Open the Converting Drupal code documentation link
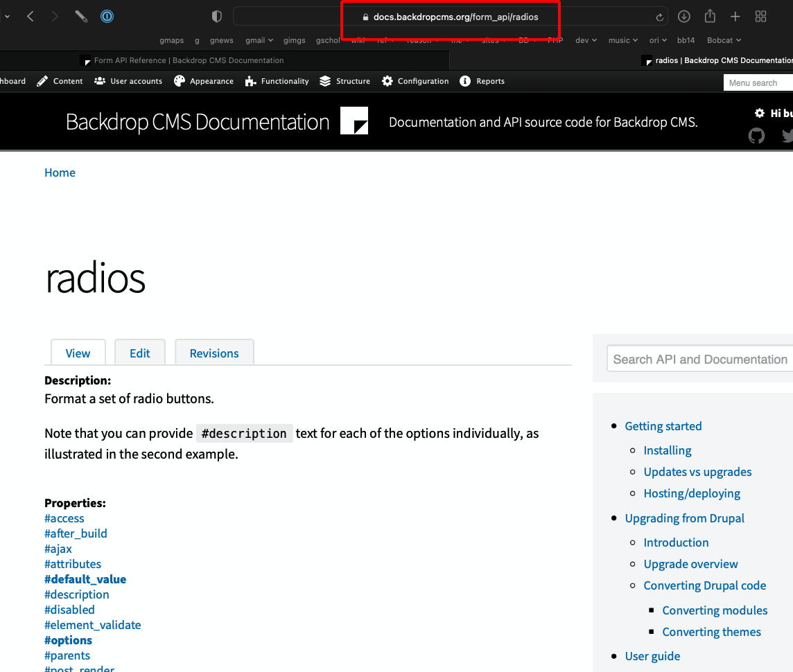Screen dimensions: 793x672 point(704,585)
